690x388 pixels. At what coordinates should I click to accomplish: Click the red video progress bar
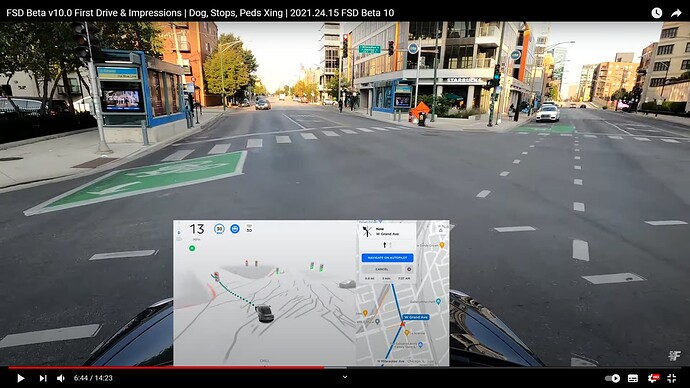pyautogui.click(x=166, y=367)
